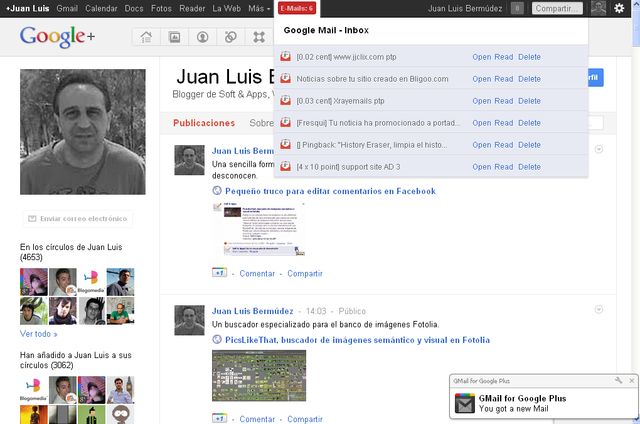Click Comentar on the Fotolia post
This screenshot has width=640, height=424.
[x=257, y=419]
